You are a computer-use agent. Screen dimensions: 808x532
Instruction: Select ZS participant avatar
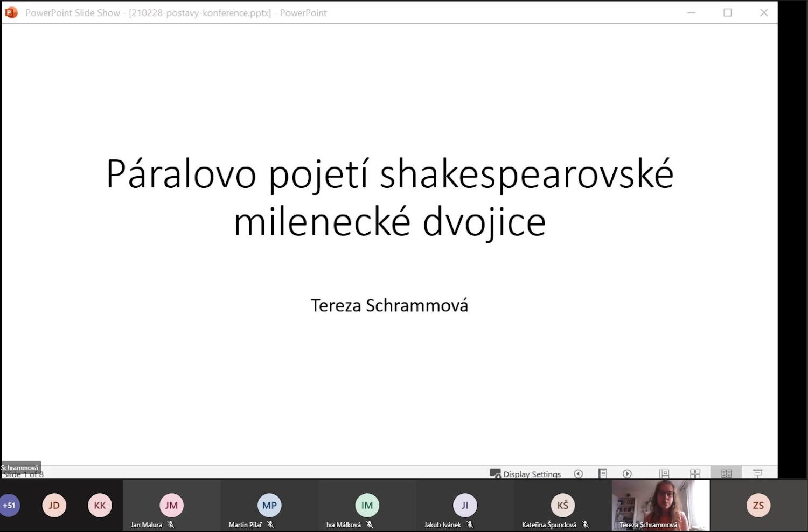pyautogui.click(x=758, y=506)
